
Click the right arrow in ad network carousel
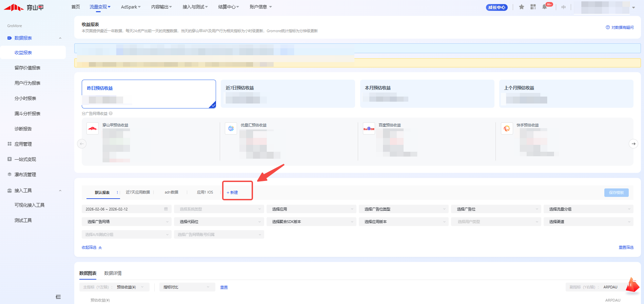click(x=633, y=144)
